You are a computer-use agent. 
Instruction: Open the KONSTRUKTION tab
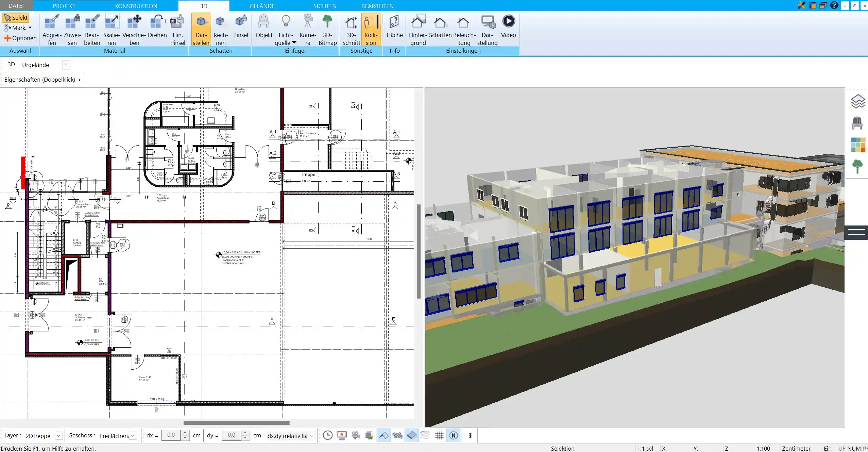(x=136, y=6)
